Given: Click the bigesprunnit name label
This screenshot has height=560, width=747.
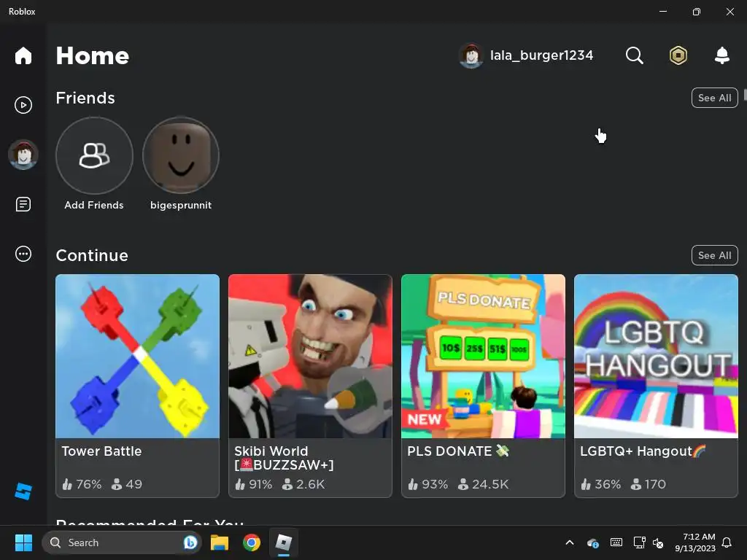Looking at the screenshot, I should point(181,205).
